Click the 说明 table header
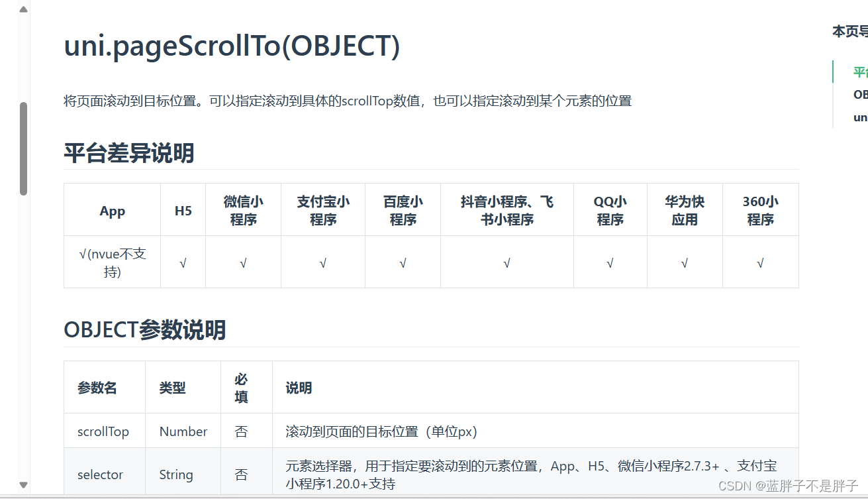 tap(536, 388)
